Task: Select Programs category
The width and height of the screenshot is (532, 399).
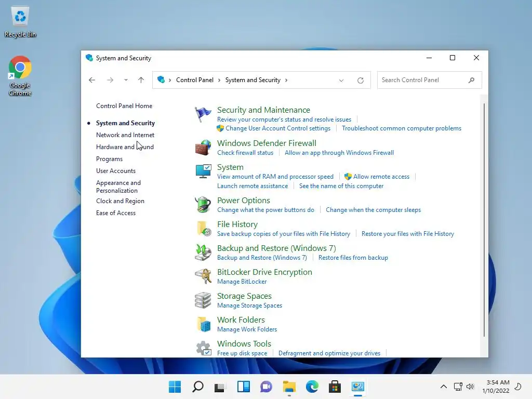Action: (x=109, y=159)
